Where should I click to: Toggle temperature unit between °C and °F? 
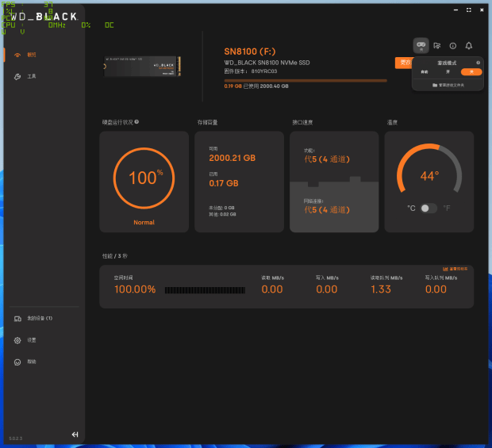tap(429, 209)
